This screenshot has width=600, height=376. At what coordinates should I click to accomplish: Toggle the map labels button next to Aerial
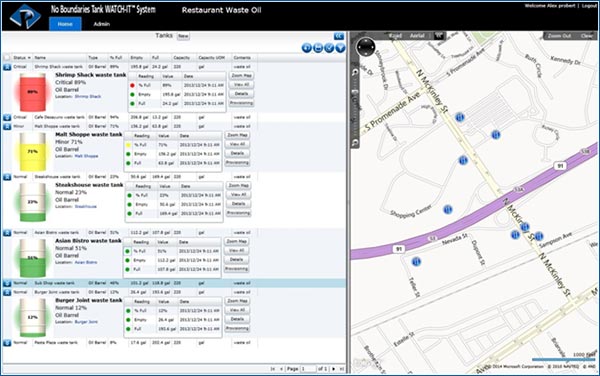[439, 36]
